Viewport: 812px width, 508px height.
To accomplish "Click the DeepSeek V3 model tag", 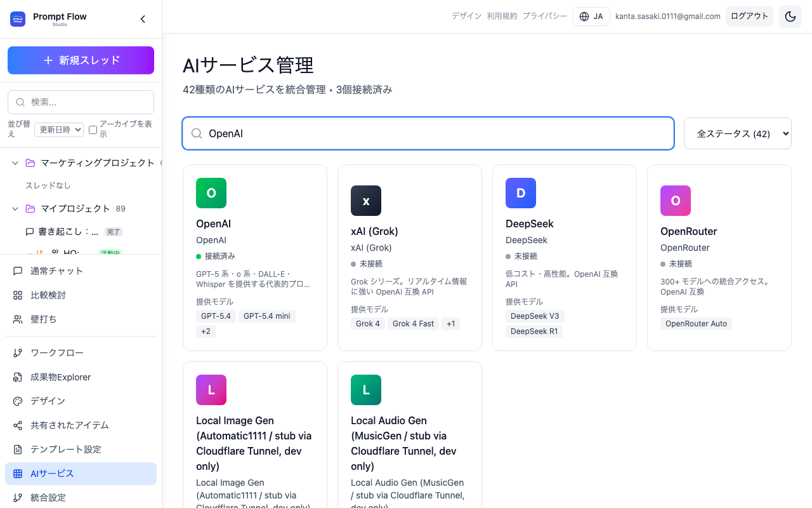I will pyautogui.click(x=535, y=316).
